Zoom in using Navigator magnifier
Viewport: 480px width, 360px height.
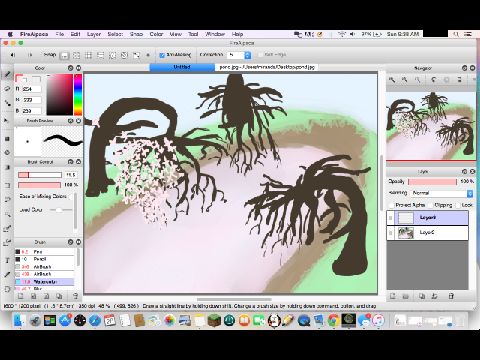point(392,80)
